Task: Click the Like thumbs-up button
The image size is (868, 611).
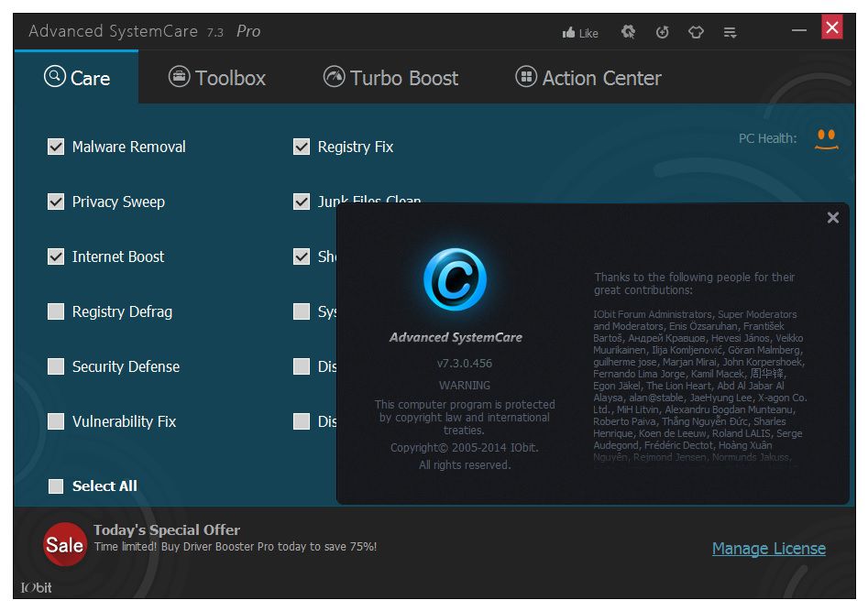Action: (x=579, y=33)
